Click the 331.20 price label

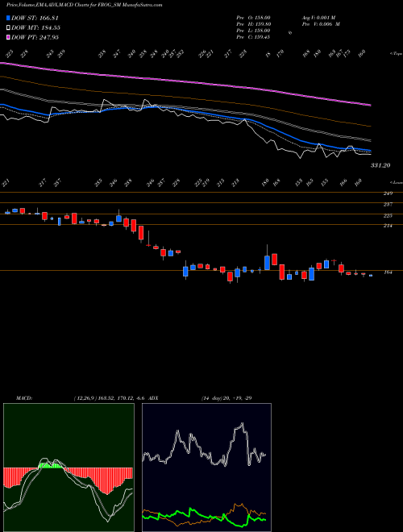click(380, 165)
